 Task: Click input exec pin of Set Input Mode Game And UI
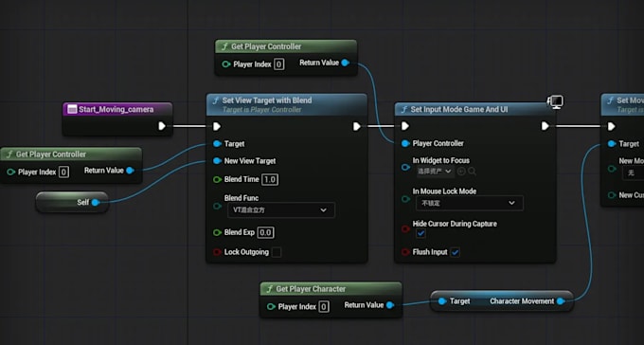tap(405, 126)
